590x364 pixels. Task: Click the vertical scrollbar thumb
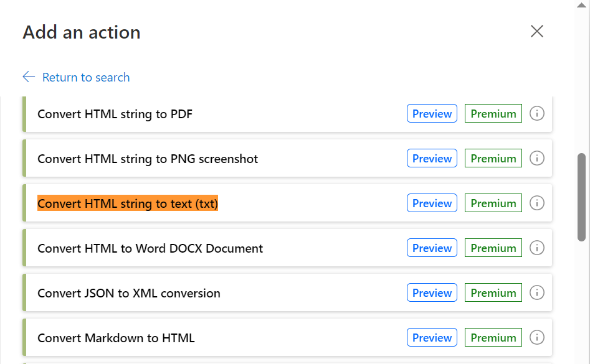(581, 197)
